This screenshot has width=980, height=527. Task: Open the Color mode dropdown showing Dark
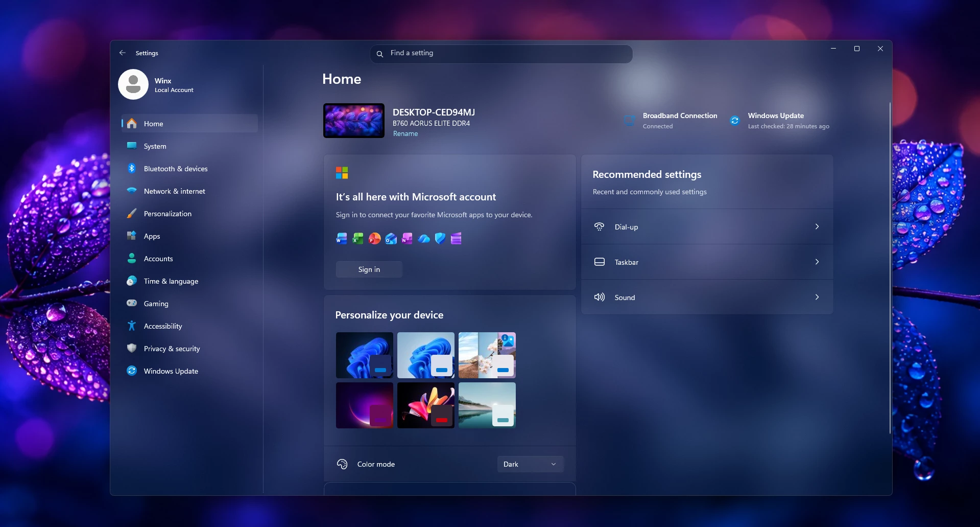[x=530, y=464]
